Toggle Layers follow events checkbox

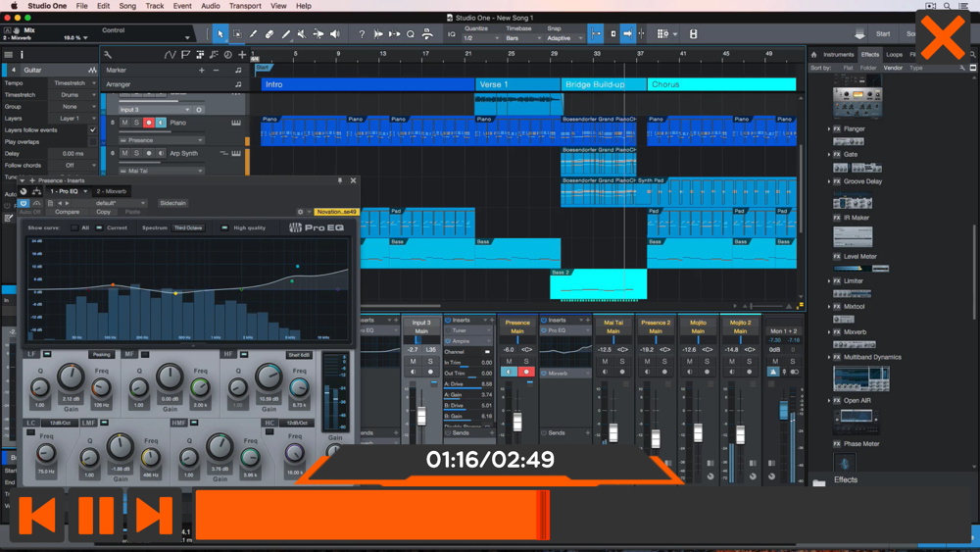(x=92, y=130)
